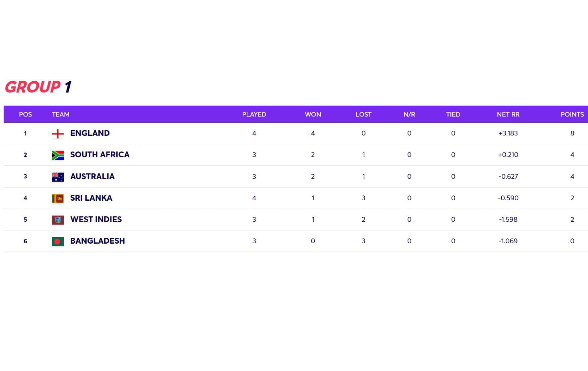The height and width of the screenshot is (371, 588).
Task: Click the Sri Lanka flag icon
Action: tap(58, 198)
